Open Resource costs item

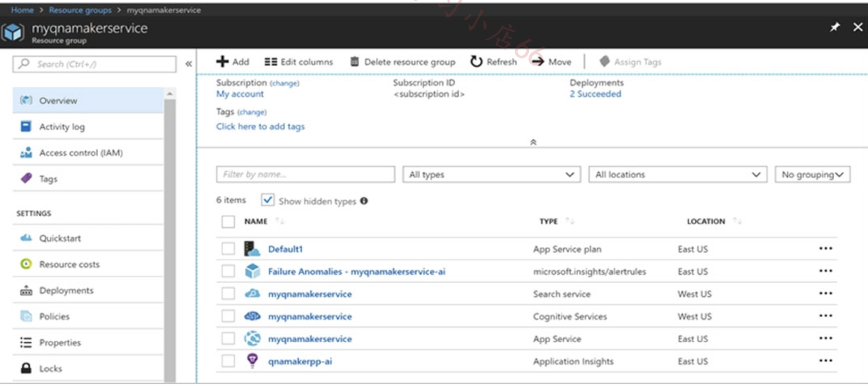point(88,264)
